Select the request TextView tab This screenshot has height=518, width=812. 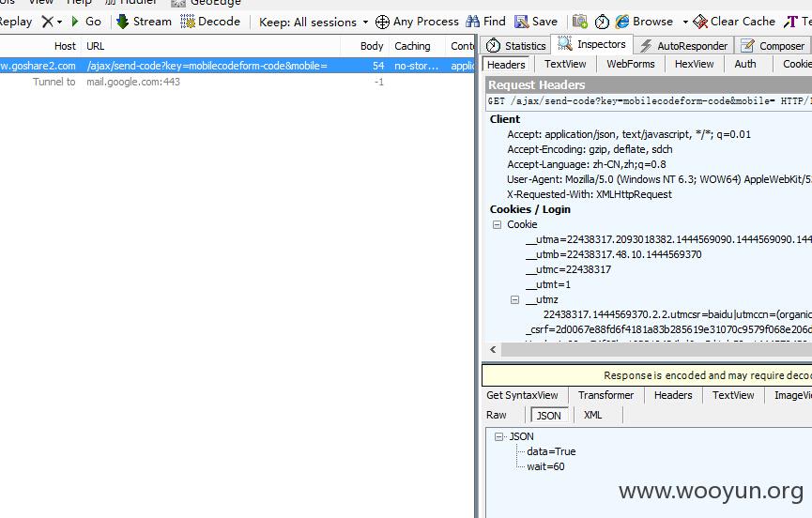click(x=565, y=64)
